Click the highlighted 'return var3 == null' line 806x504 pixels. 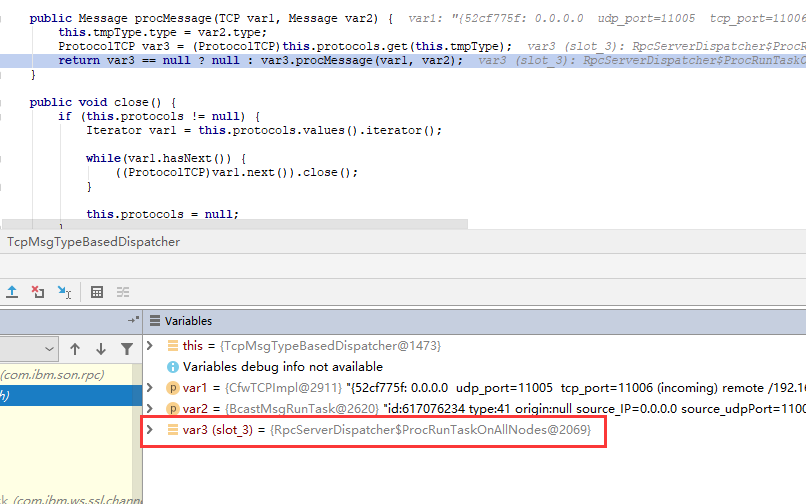pos(260,61)
